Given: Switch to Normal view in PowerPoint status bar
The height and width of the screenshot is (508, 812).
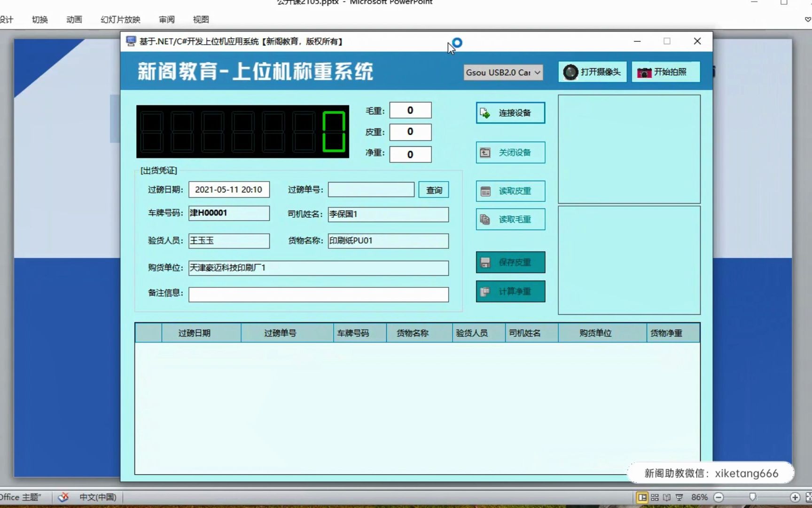Looking at the screenshot, I should 642,497.
